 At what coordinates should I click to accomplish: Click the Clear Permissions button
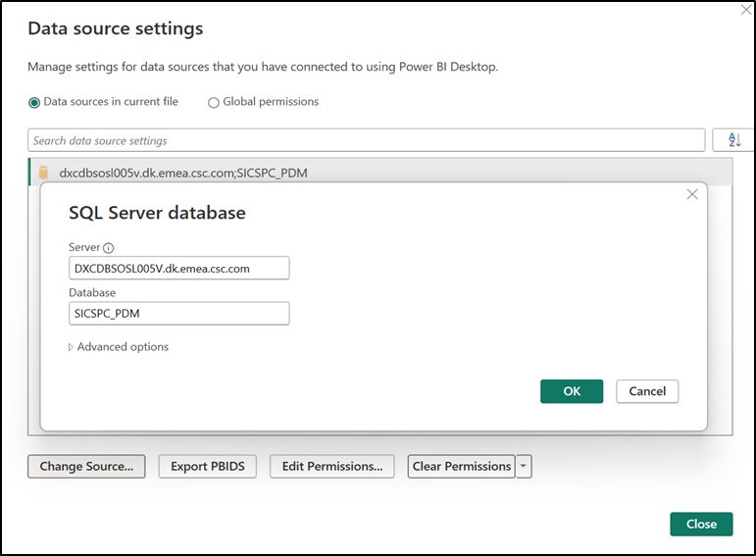point(461,467)
